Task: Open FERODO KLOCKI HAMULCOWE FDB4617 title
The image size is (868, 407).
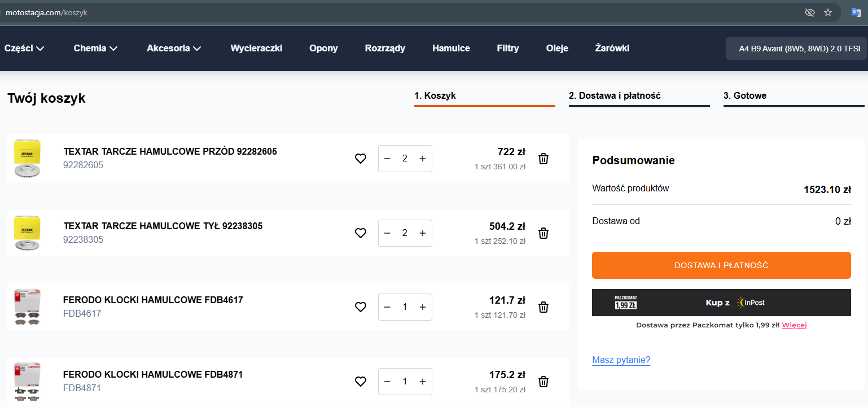Action: 153,300
